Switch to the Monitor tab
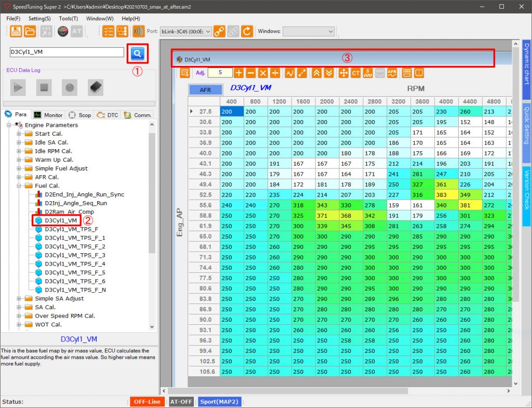The width and height of the screenshot is (532, 408). coord(48,115)
